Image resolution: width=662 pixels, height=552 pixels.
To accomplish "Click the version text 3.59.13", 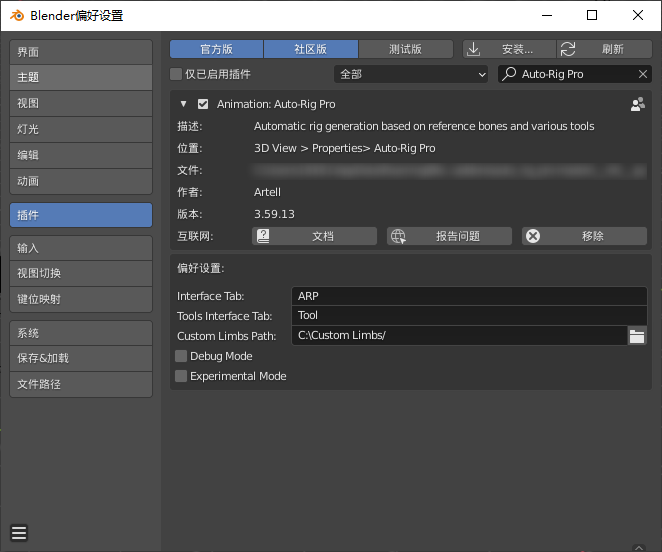I will pyautogui.click(x=274, y=214).
